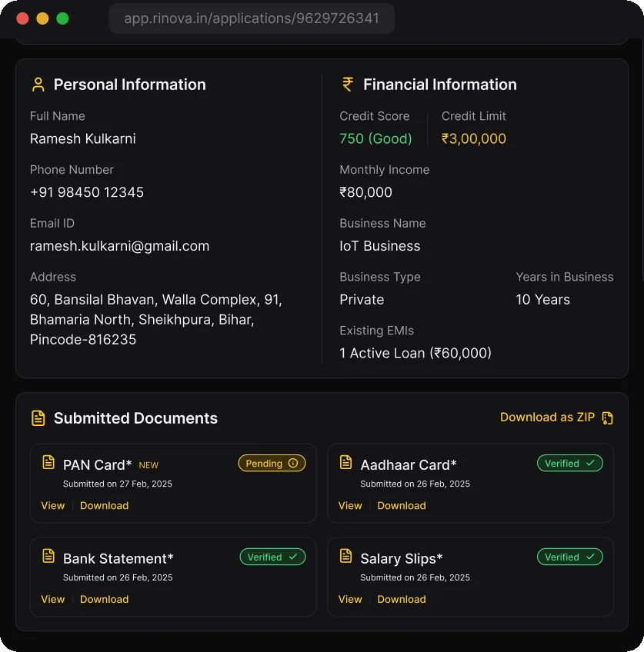This screenshot has height=652, width=644.
Task: View the PAN Card document
Action: [x=53, y=506]
